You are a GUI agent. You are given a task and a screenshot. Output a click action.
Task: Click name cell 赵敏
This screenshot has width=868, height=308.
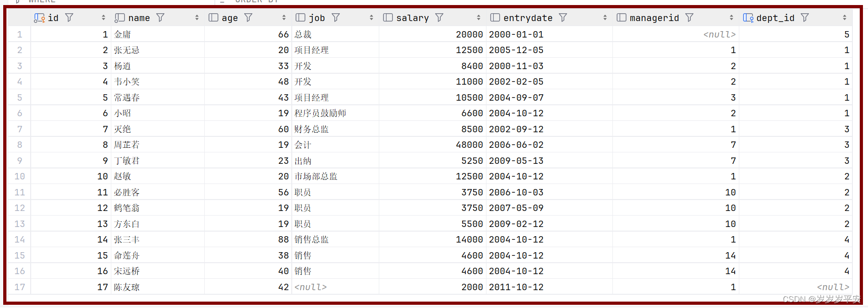[122, 176]
